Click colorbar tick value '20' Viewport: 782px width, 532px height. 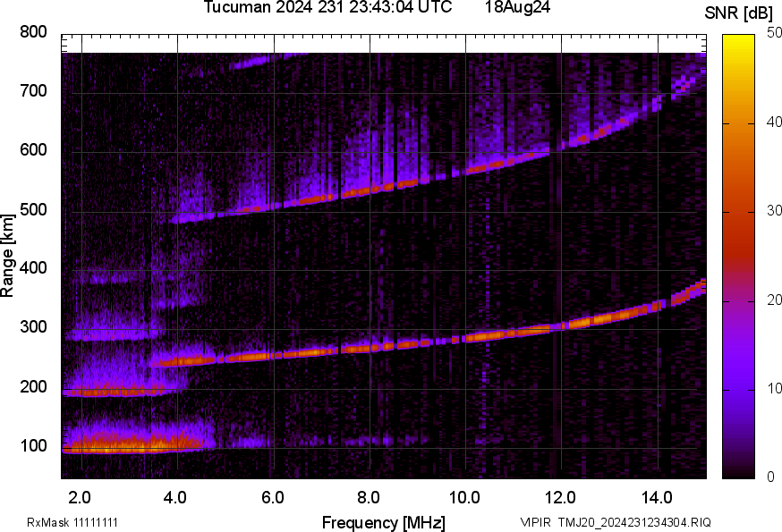click(774, 300)
